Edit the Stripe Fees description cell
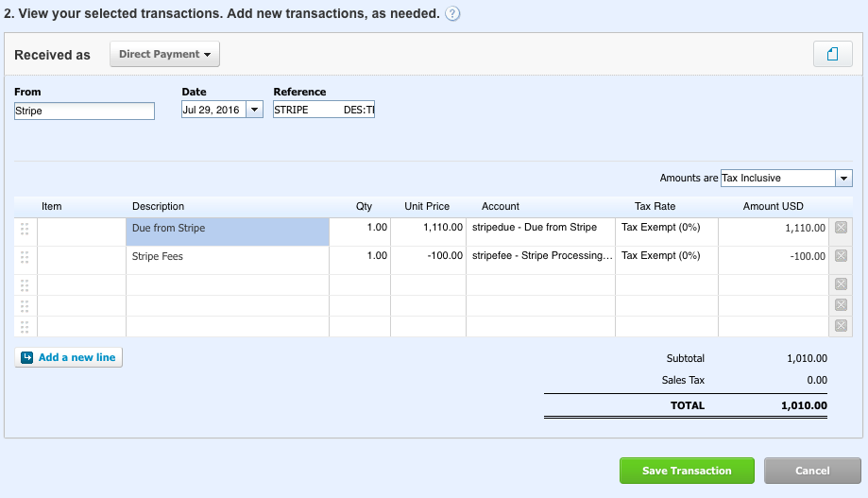The height and width of the screenshot is (498, 868). [228, 260]
